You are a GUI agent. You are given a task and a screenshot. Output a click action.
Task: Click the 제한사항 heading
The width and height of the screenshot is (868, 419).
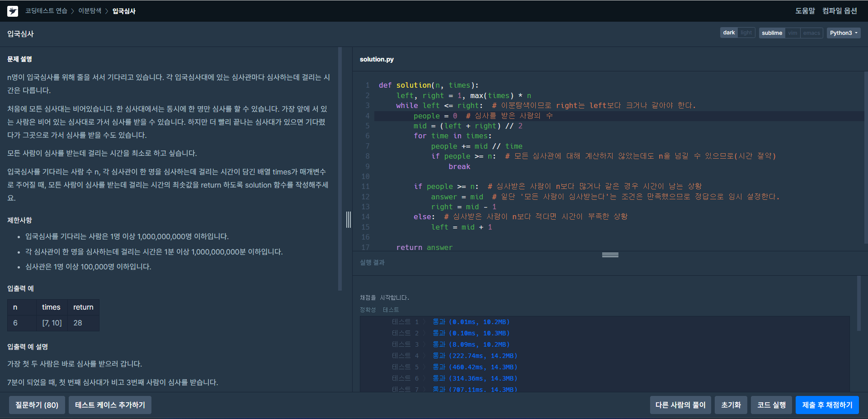click(19, 220)
